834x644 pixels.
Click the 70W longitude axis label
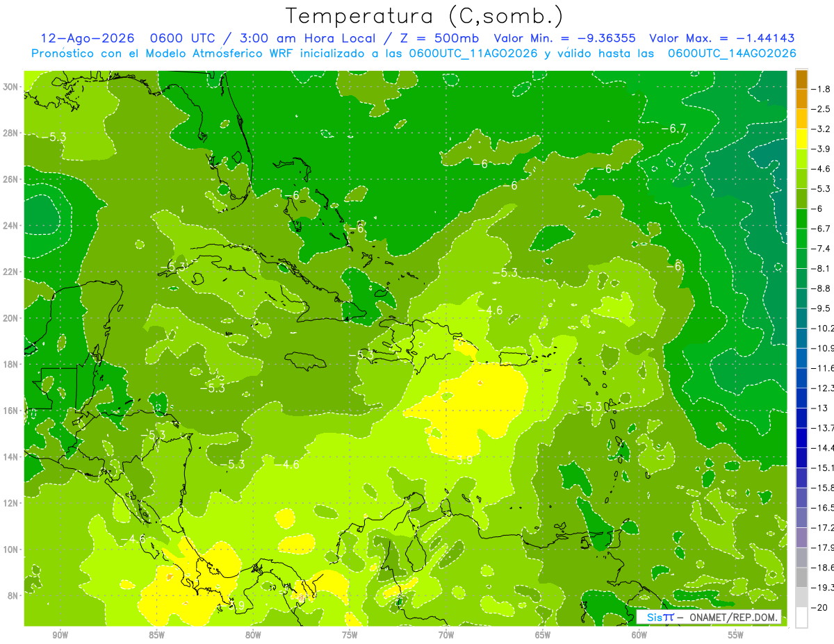click(446, 635)
